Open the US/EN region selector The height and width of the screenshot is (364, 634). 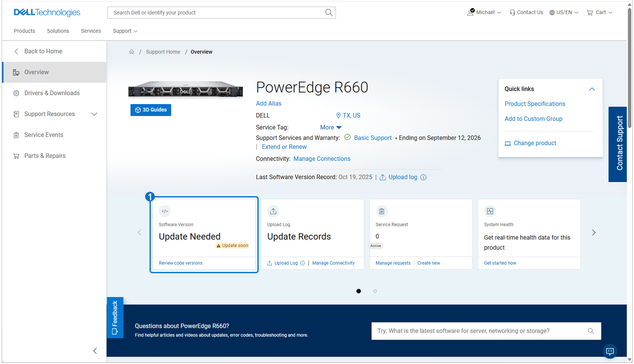[563, 13]
